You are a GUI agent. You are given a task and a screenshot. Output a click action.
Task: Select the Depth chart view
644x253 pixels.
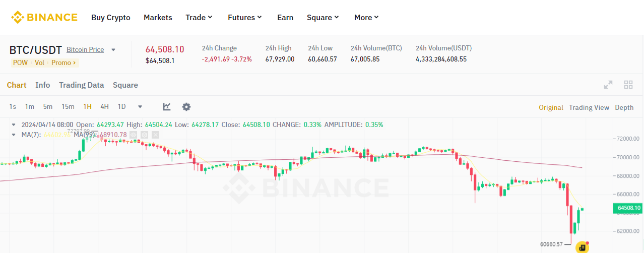(624, 107)
